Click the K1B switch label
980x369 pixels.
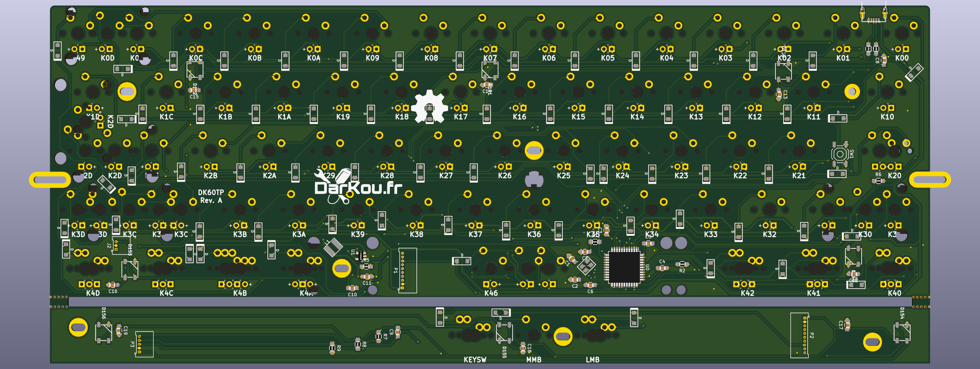(x=225, y=117)
